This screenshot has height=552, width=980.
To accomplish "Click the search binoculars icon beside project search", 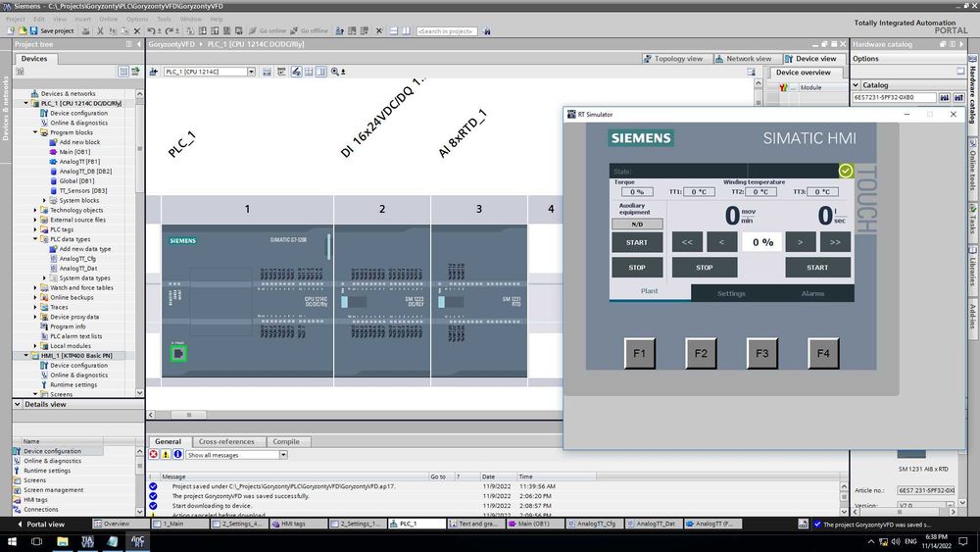I will (x=487, y=30).
